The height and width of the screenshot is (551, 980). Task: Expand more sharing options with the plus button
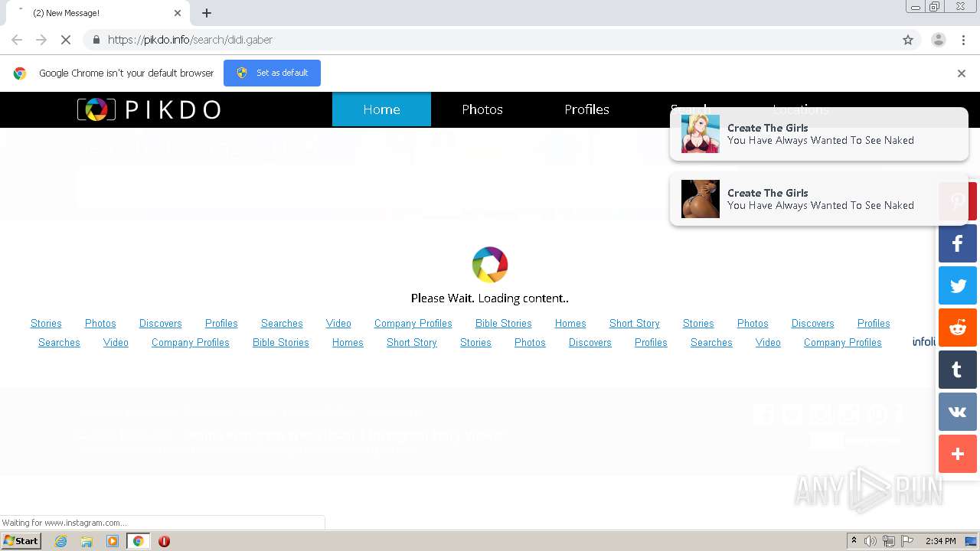(x=958, y=454)
